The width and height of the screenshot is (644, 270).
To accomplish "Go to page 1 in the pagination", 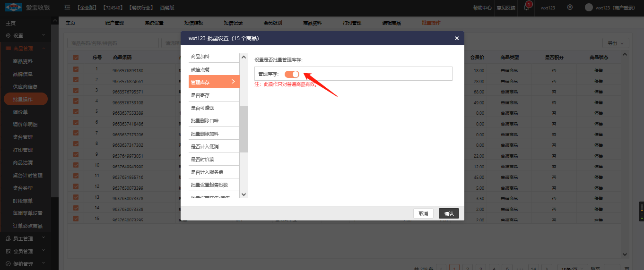I will (x=454, y=268).
